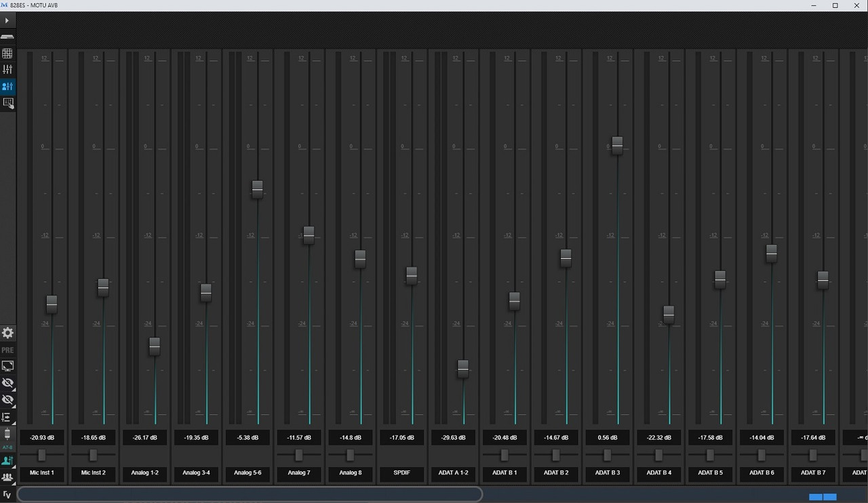Open the legend list dropdown icon
The width and height of the screenshot is (868, 503).
click(x=7, y=417)
